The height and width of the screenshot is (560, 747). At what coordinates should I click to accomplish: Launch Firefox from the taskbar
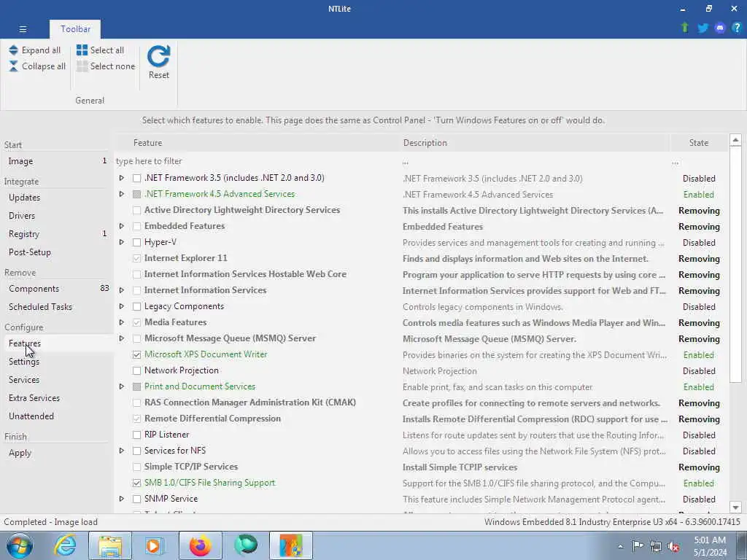click(x=200, y=545)
